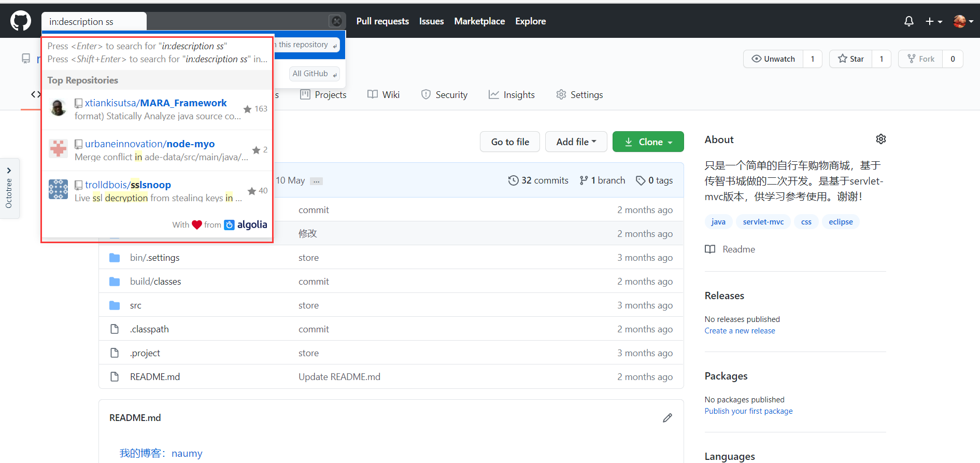Open the Update README.md commit message
Viewport: 980px width, 463px height.
(x=339, y=377)
